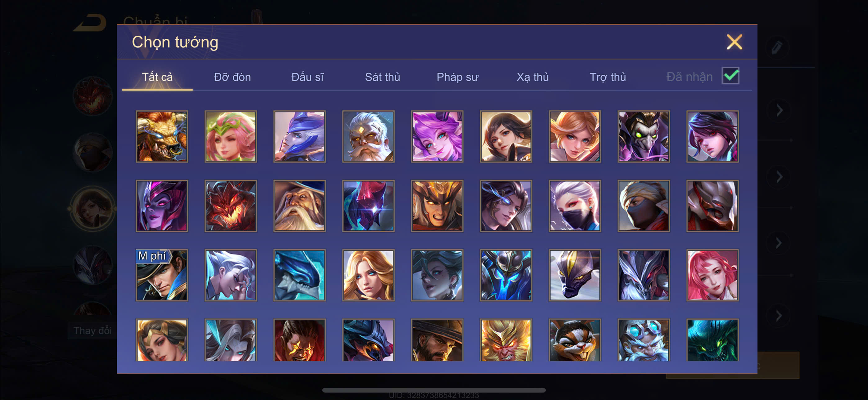The image size is (868, 400).
Task: Select the blonde woman hero portrait
Action: [368, 275]
